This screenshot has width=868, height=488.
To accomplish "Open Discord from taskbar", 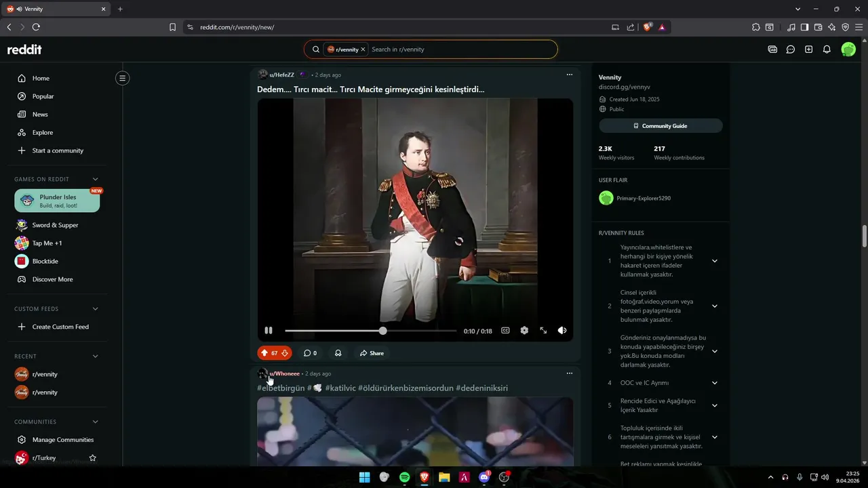I will pos(484,477).
